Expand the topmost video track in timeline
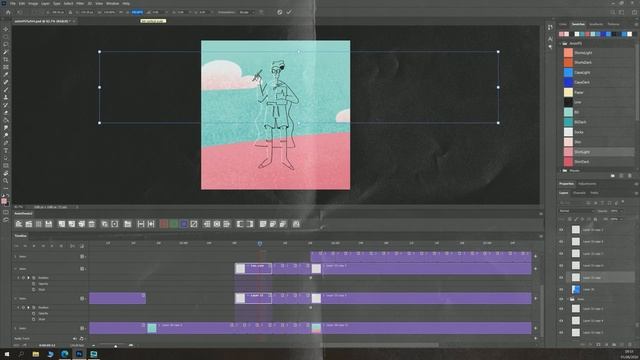 tap(16, 257)
